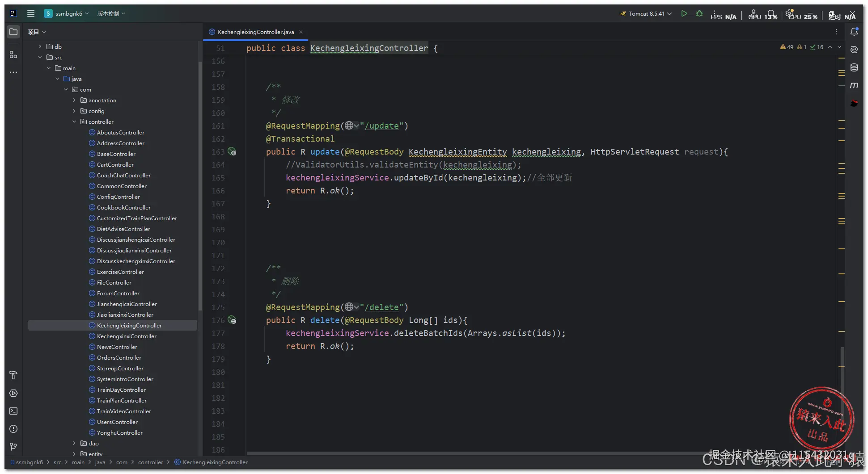Image resolution: width=868 pixels, height=474 pixels.
Task: Click gutter web icon at line 176
Action: click(x=232, y=320)
